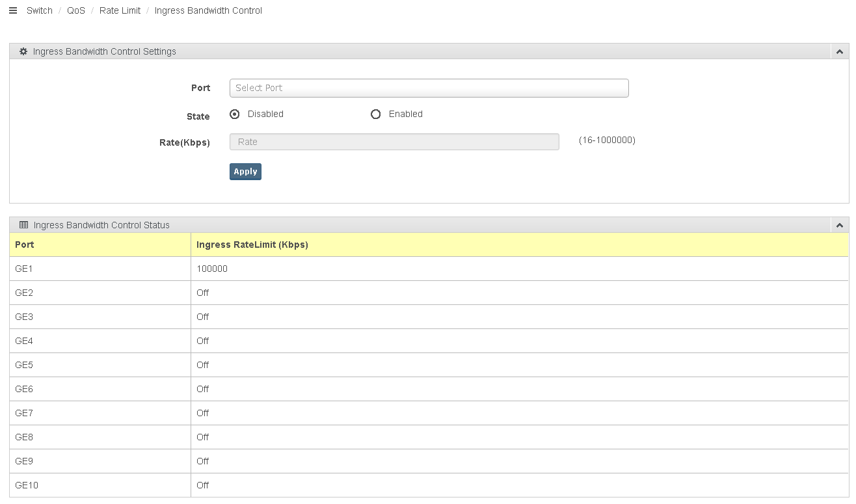Viewport: 856px width, 504px height.
Task: Select the GE8 port cell
Action: tap(100, 437)
